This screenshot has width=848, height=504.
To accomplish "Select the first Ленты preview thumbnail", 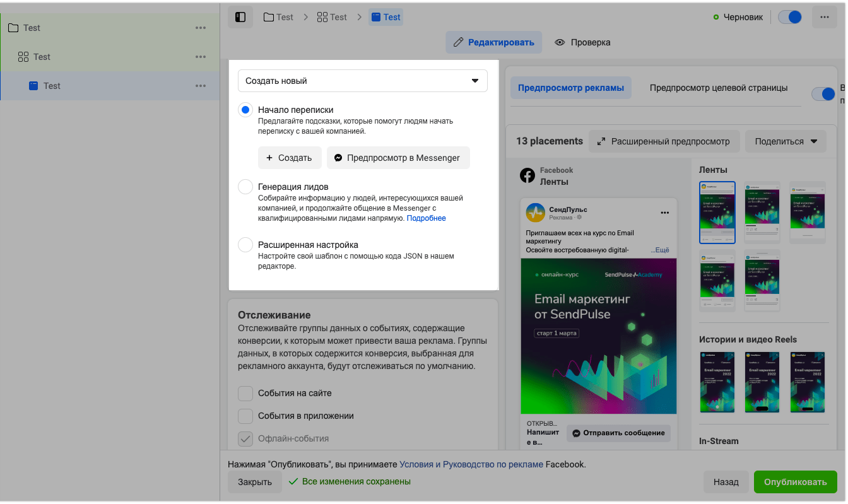I will [x=717, y=213].
